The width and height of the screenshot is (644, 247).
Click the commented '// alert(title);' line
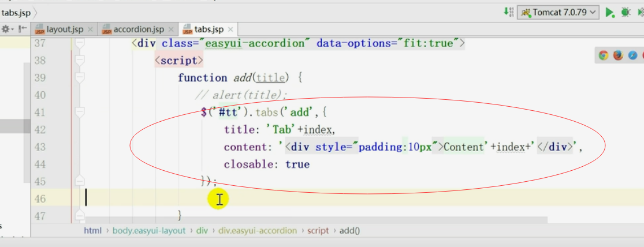(x=241, y=95)
